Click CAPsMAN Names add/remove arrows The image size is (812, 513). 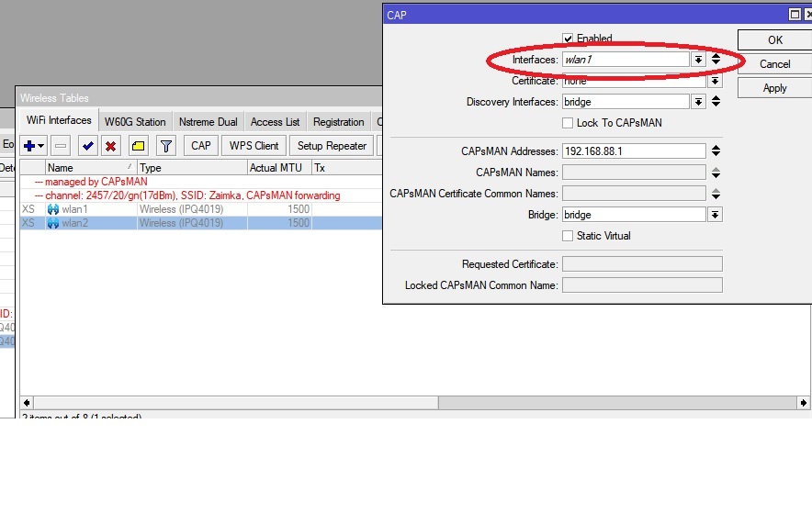tap(716, 173)
